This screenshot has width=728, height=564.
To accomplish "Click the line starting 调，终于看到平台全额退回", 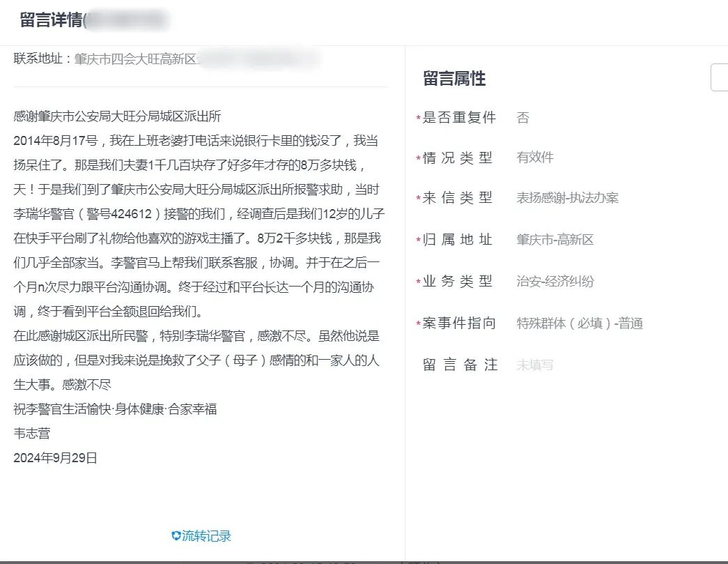I will click(108, 311).
